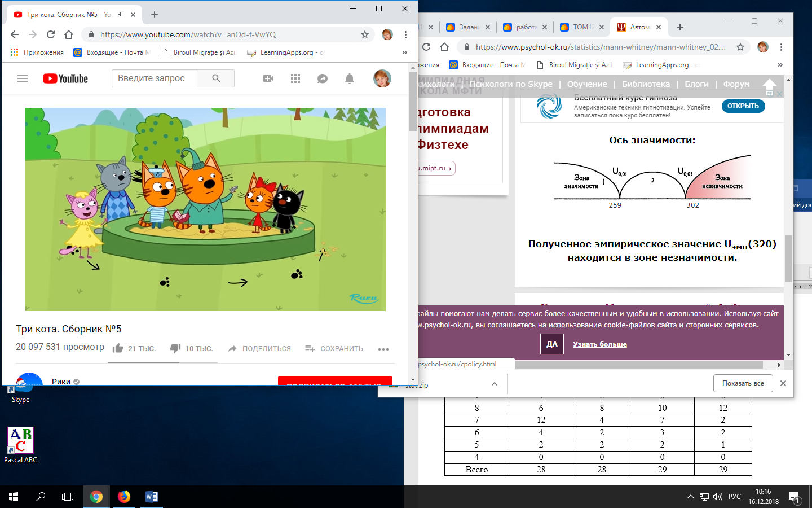The image size is (812, 508).
Task: Open LearningApps.org bookmark in YouTube window
Action: (x=285, y=52)
